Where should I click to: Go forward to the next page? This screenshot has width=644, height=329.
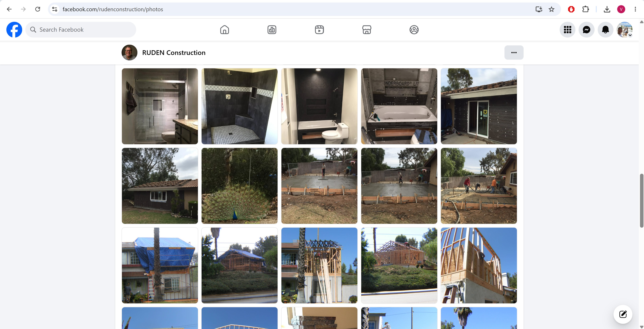23,9
